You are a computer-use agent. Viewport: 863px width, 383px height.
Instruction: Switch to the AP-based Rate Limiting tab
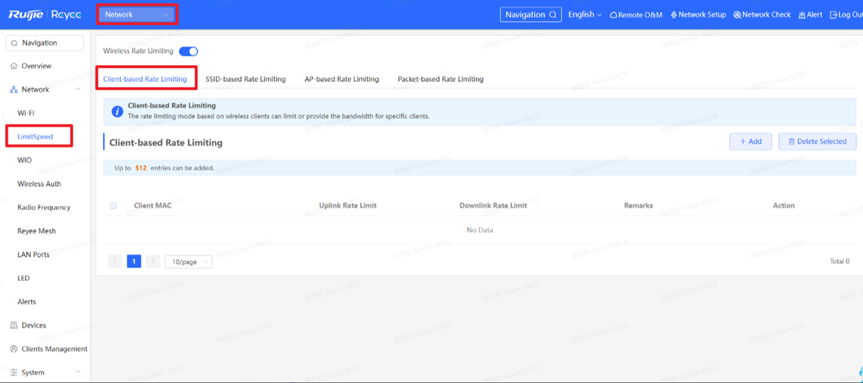coord(342,79)
